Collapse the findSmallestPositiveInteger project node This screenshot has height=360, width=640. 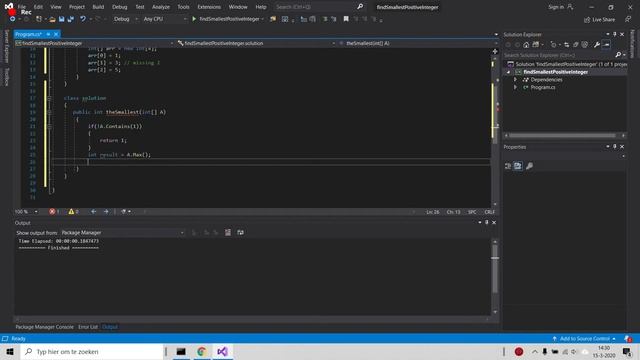[x=508, y=72]
